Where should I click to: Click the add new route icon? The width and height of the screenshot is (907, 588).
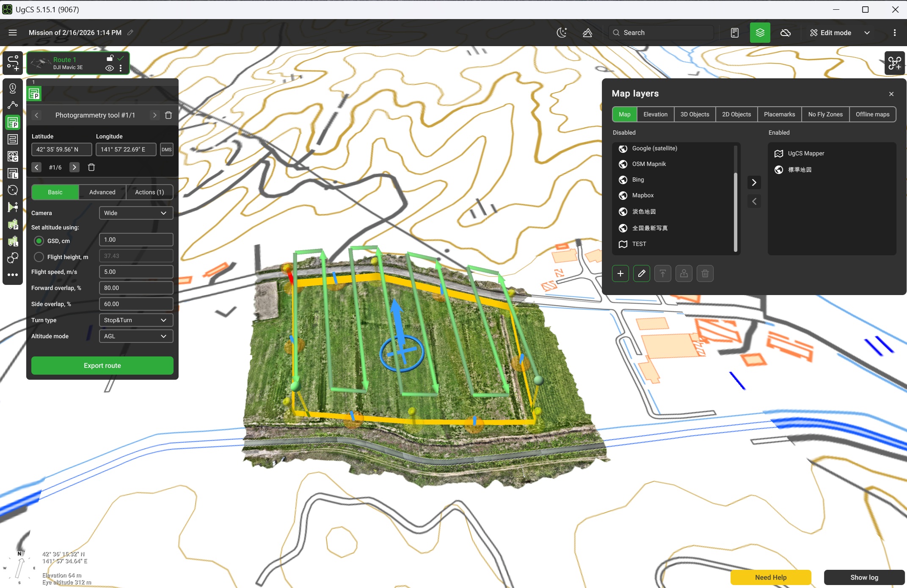(13, 63)
